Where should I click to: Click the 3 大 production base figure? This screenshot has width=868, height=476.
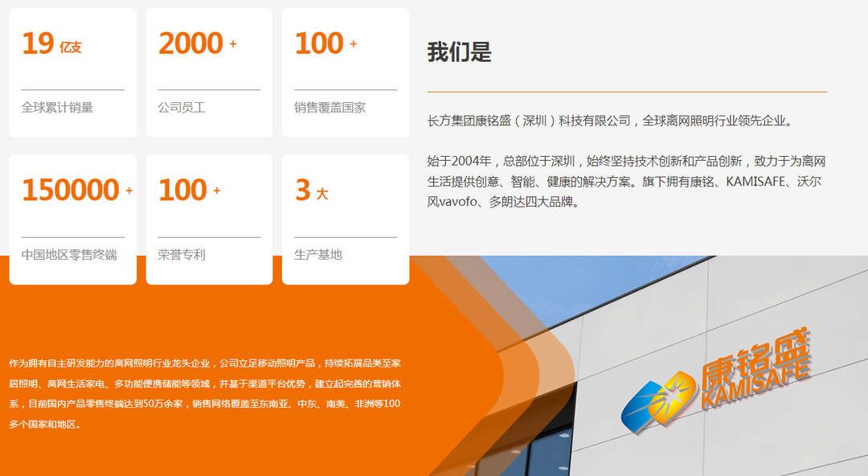[x=312, y=191]
